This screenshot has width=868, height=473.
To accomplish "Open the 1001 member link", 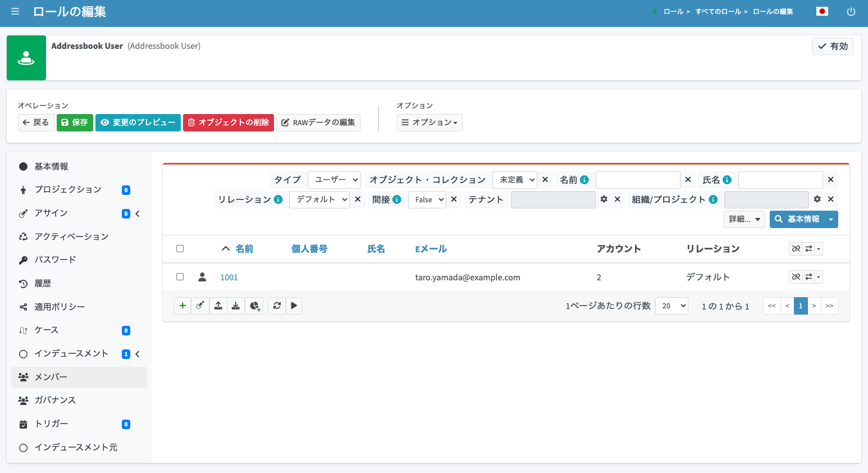I will (x=229, y=277).
